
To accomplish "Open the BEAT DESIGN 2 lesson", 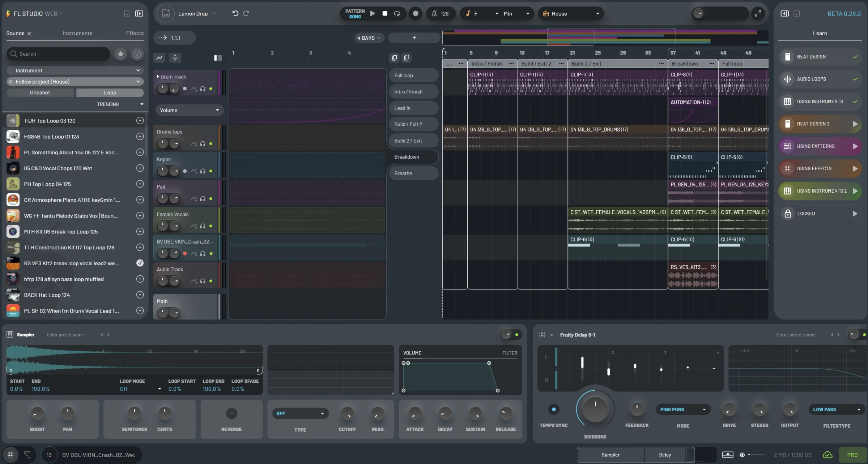I will [820, 124].
